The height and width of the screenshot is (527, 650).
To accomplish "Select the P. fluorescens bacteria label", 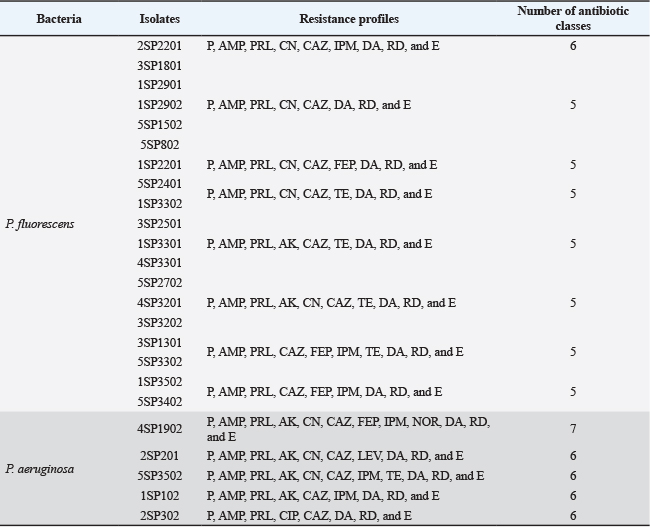I will [39, 224].
